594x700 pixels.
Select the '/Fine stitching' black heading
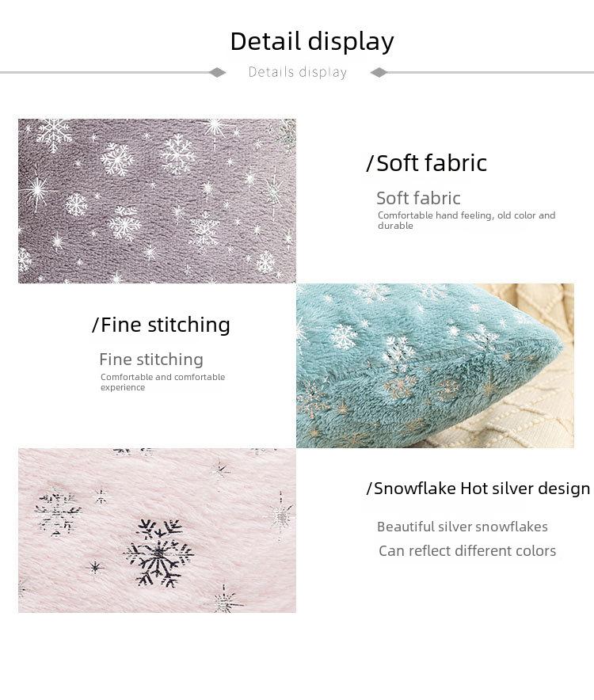pos(161,325)
